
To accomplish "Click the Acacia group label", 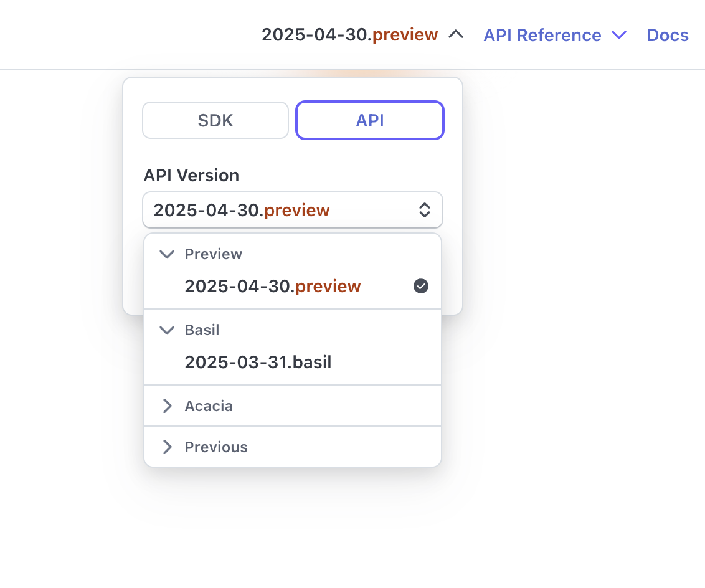I will click(209, 406).
